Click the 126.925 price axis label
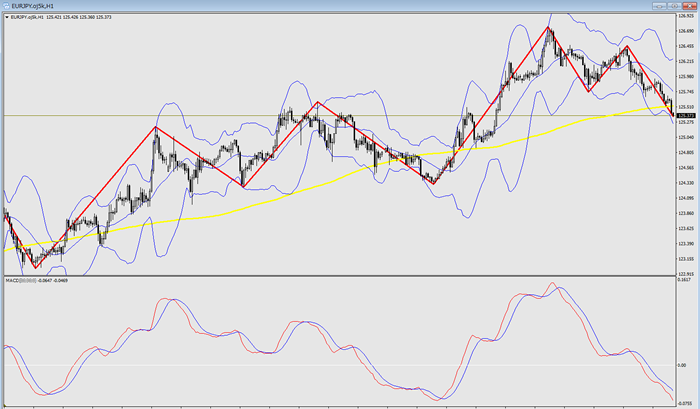700x409 pixels. (685, 16)
